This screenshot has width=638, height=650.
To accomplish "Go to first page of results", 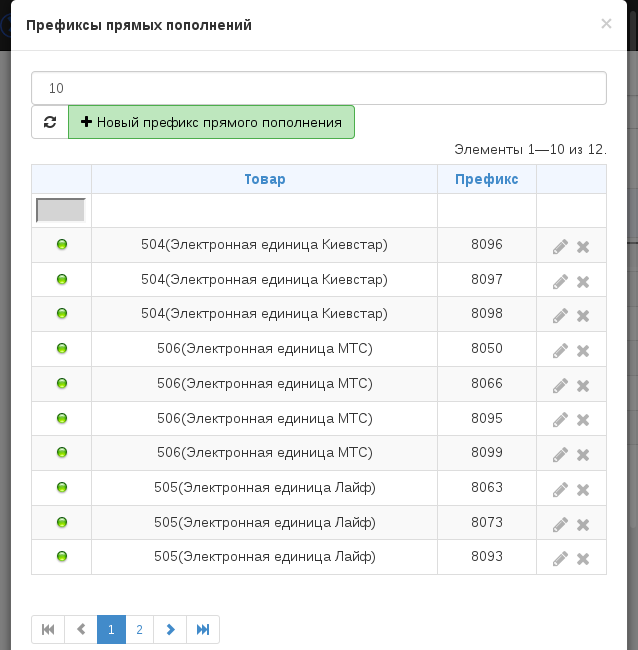I will [x=48, y=629].
